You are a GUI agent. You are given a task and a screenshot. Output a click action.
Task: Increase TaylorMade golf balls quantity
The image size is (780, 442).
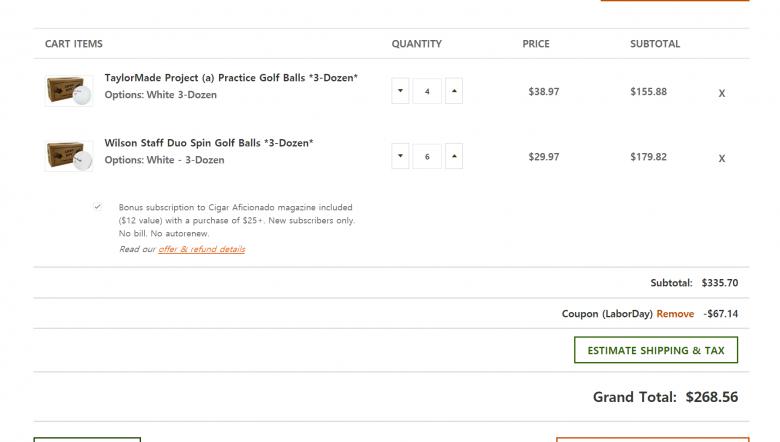[454, 91]
